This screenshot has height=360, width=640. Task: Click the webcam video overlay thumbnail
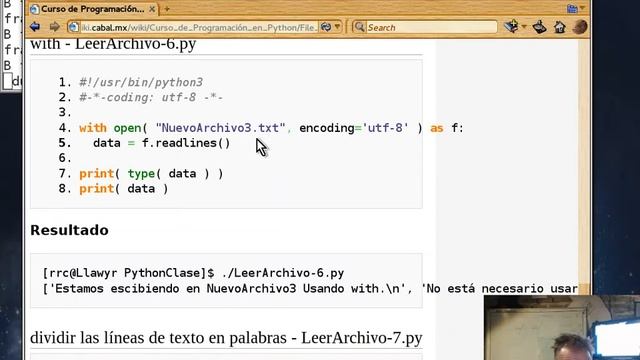(x=562, y=328)
